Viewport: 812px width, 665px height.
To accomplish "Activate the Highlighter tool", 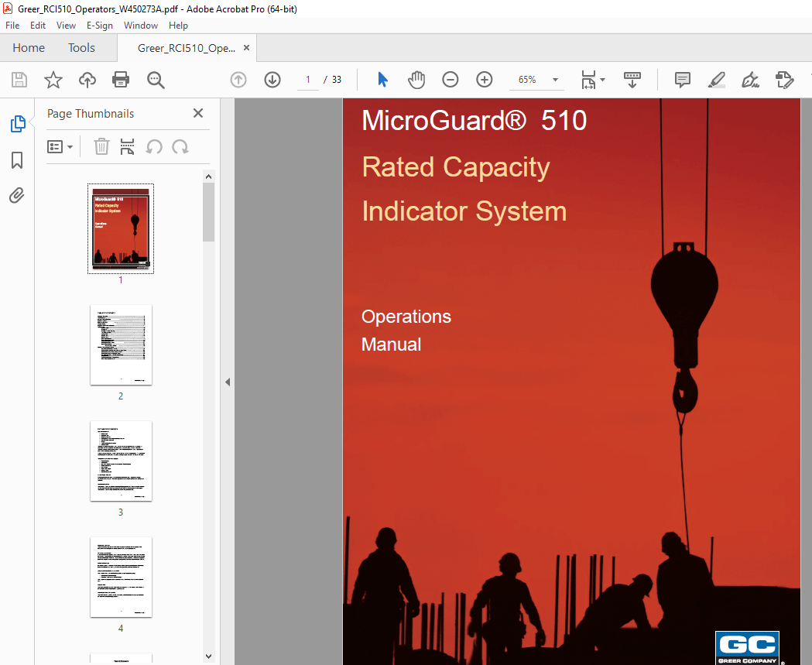I will (716, 80).
